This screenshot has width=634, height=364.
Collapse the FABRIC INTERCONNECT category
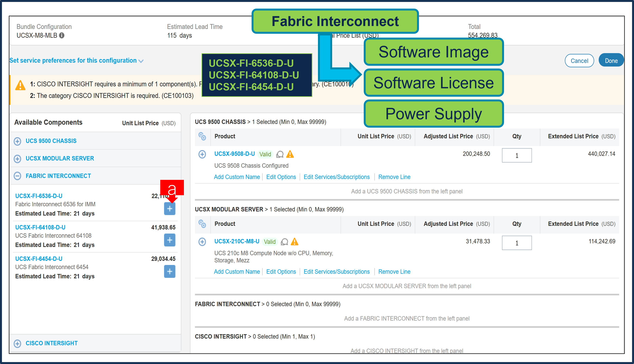[17, 176]
